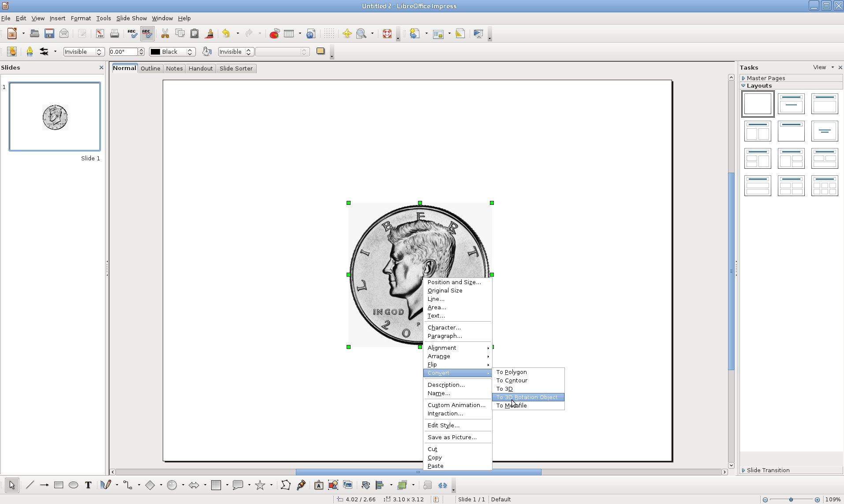
Task: Click the Save document icon
Action: 49,33
